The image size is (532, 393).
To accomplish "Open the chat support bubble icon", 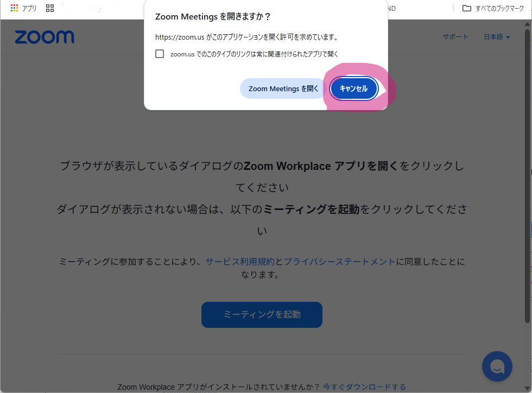I will [497, 366].
